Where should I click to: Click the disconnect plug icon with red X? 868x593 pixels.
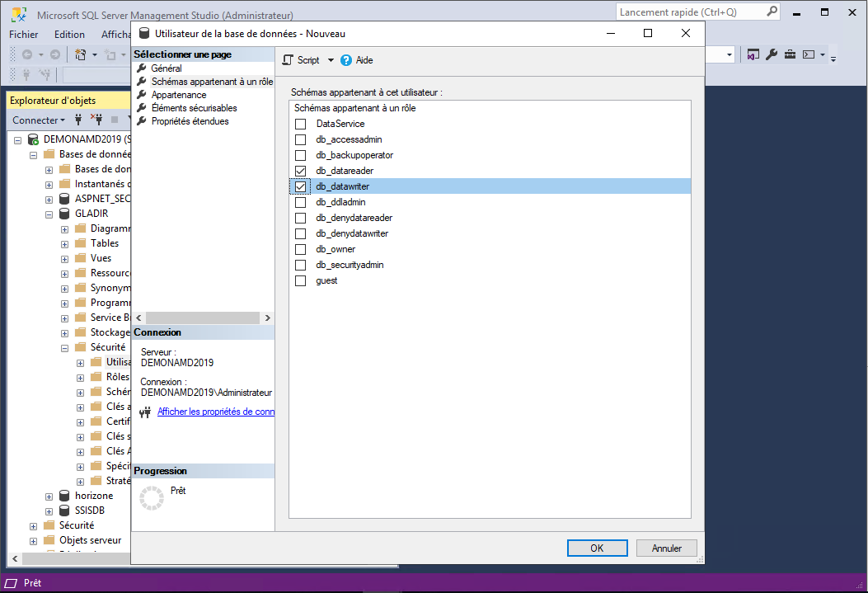96,120
